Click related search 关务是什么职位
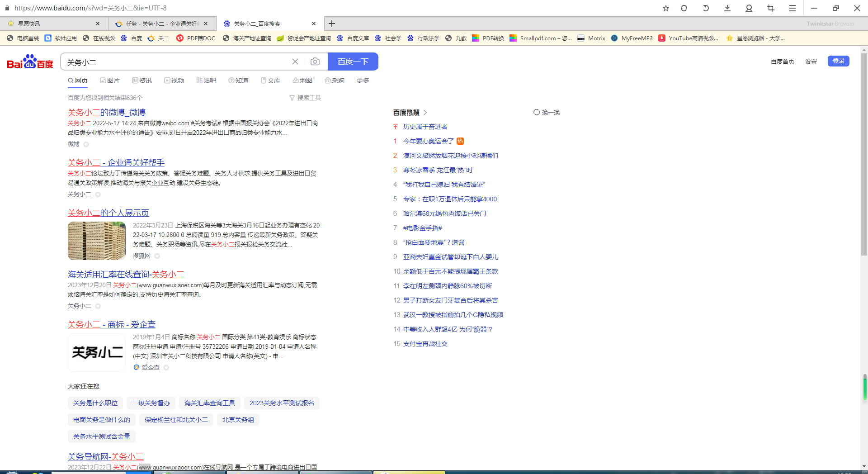 coord(95,403)
